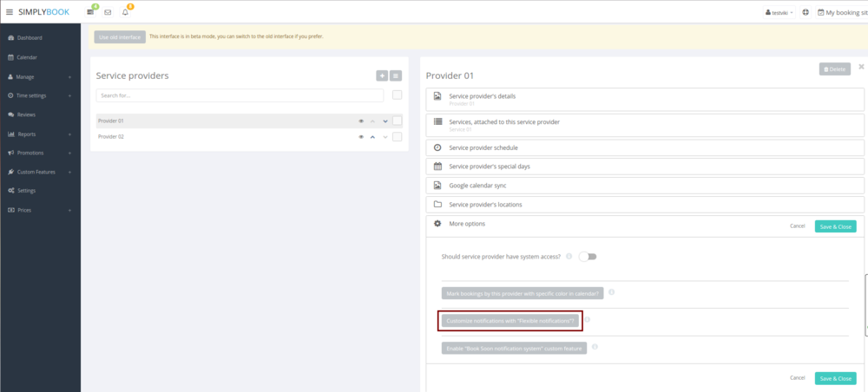Toggle visibility eye icon for Provider 01
Image resolution: width=868 pixels, height=392 pixels.
coord(361,121)
